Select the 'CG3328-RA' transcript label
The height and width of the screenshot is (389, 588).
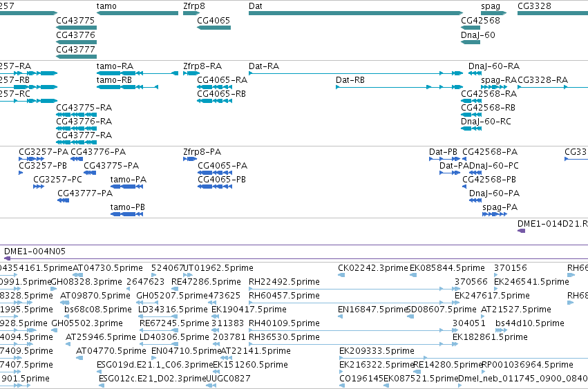(542, 80)
